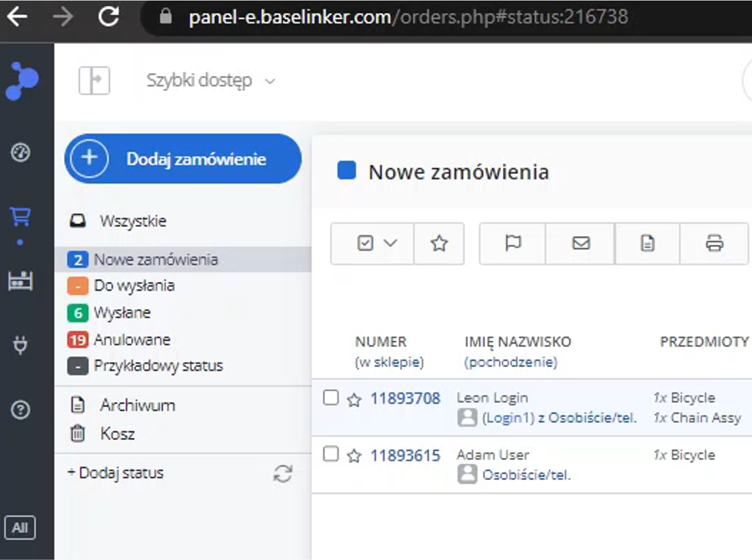Click the printer toolbar button
This screenshot has height=560, width=752.
pyautogui.click(x=715, y=243)
